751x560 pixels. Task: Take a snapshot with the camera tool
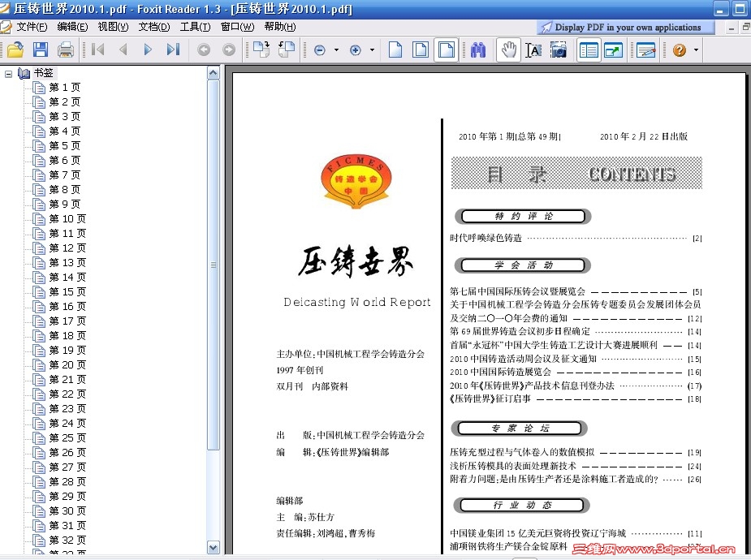(559, 50)
